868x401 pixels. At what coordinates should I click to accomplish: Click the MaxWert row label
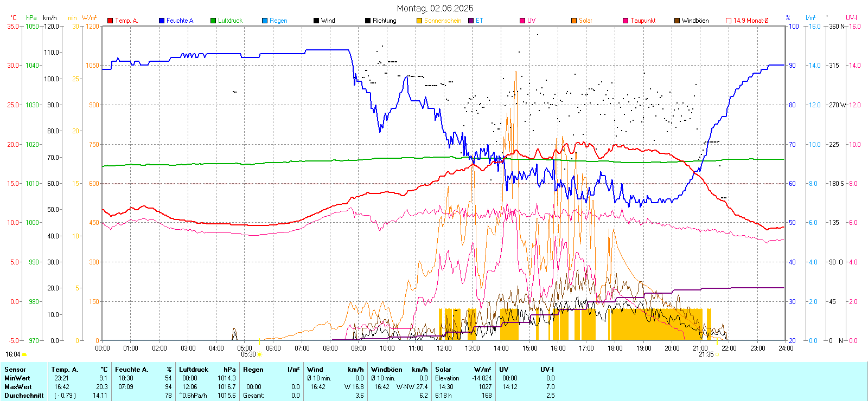pos(18,387)
